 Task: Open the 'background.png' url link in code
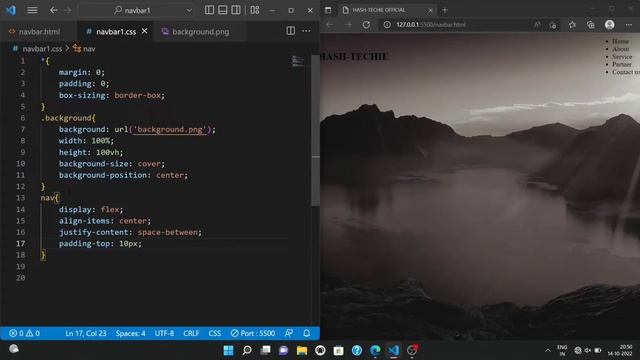169,129
